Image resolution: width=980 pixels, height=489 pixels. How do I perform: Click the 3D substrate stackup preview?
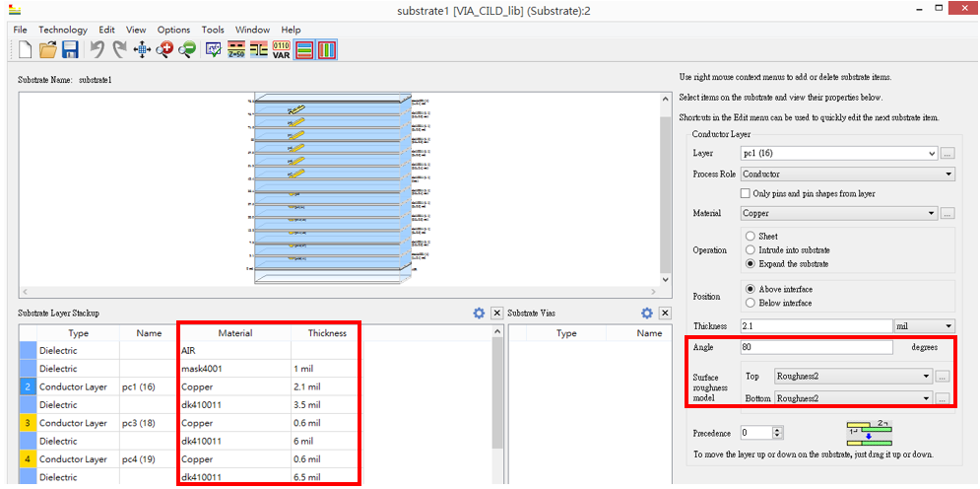[333, 189]
